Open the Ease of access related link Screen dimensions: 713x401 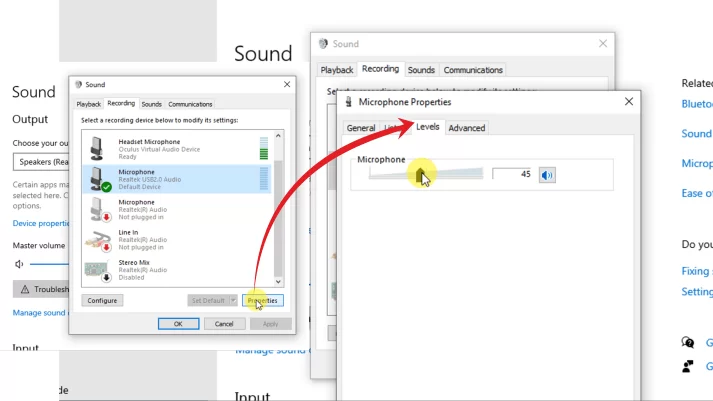pyautogui.click(x=697, y=193)
